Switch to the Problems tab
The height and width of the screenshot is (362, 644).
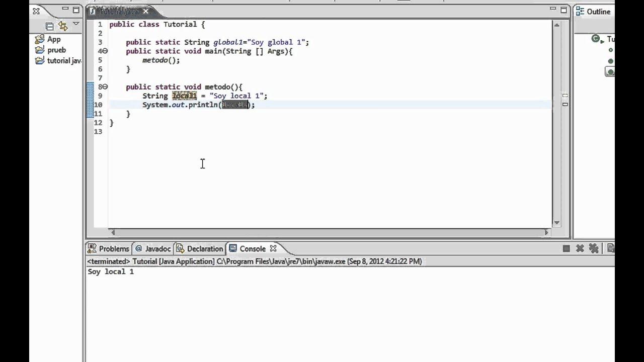tap(109, 248)
